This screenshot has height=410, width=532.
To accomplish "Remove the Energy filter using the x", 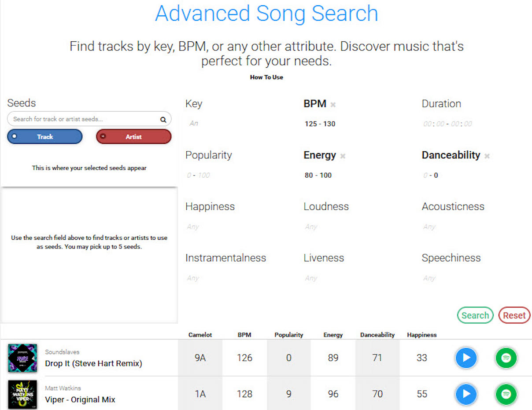I will click(x=343, y=156).
